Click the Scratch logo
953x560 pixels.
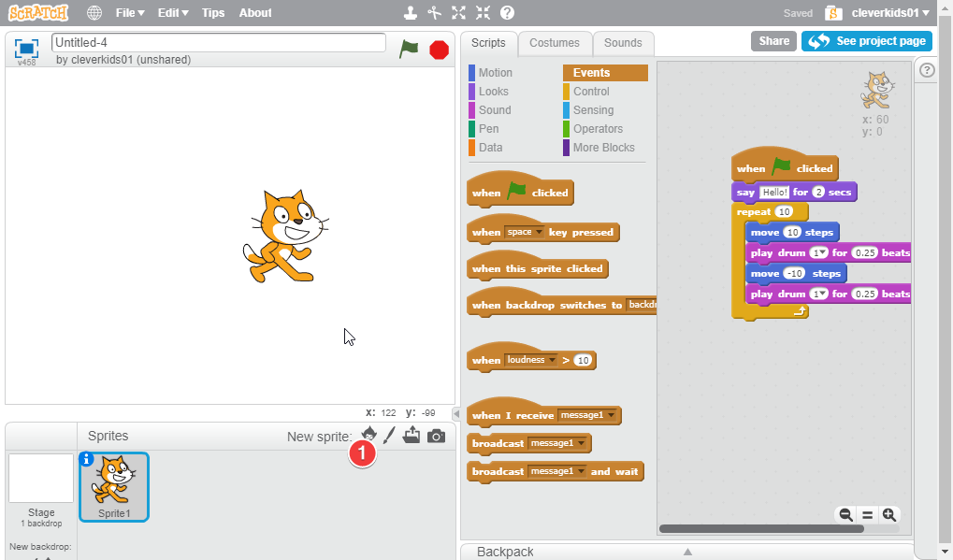click(x=38, y=13)
